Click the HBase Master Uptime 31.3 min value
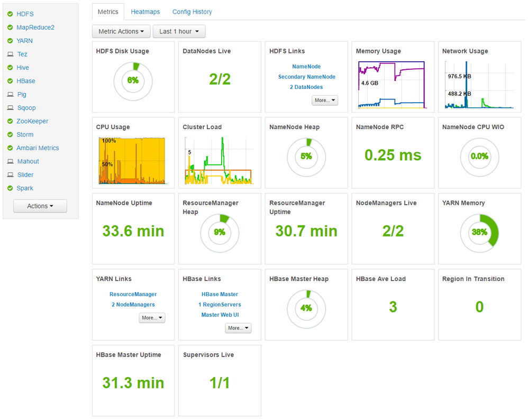528x420 pixels. (133, 383)
